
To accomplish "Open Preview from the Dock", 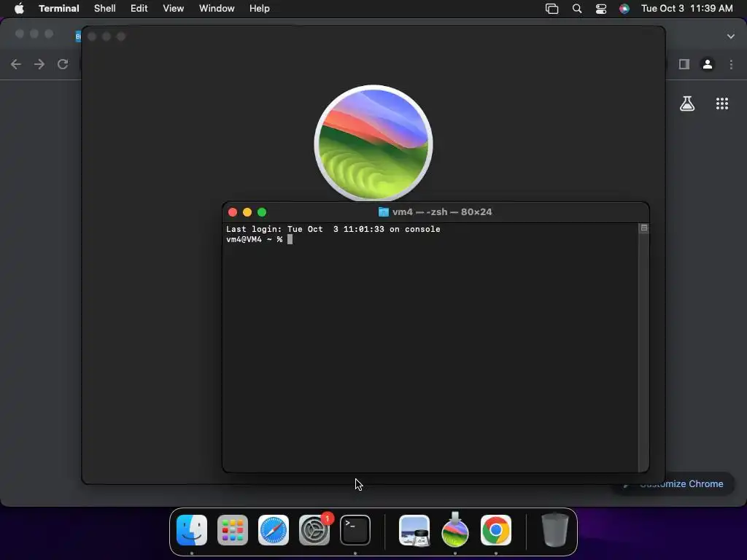I will (414, 530).
